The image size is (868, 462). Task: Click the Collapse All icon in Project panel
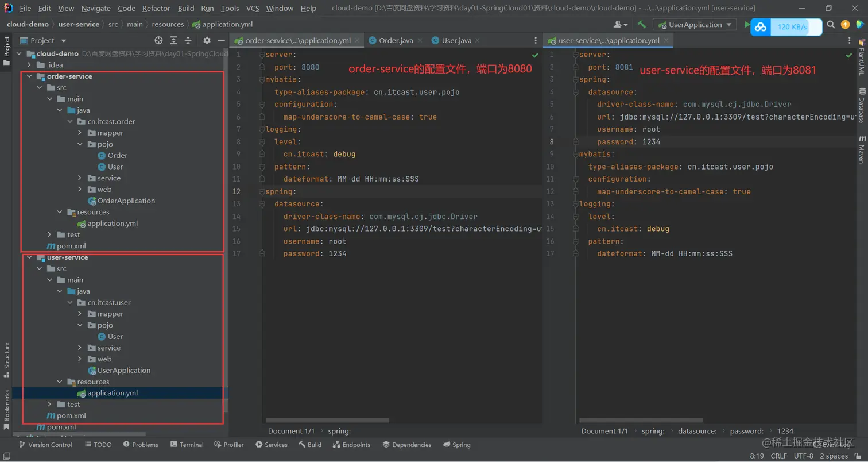(188, 40)
